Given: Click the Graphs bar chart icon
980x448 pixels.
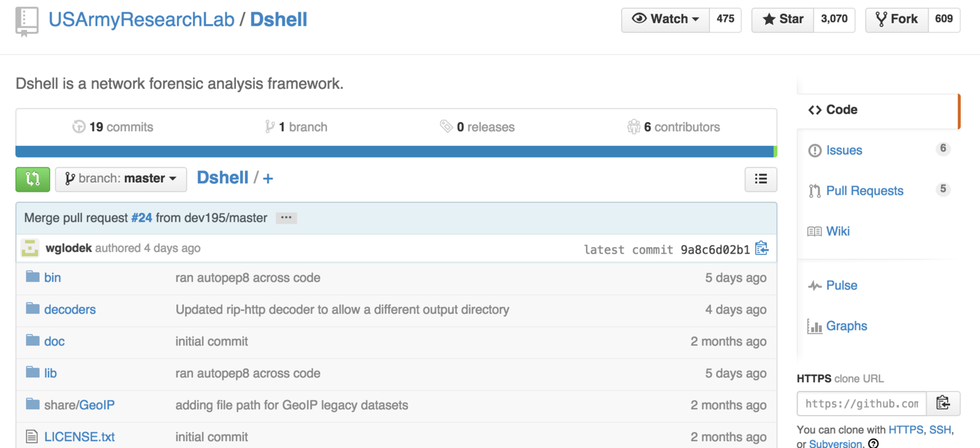Looking at the screenshot, I should click(x=815, y=326).
